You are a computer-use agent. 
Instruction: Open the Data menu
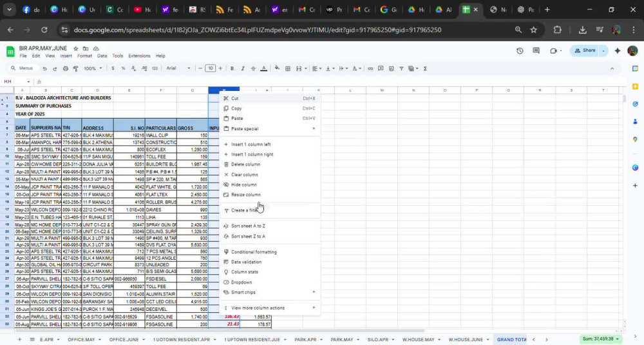click(102, 56)
